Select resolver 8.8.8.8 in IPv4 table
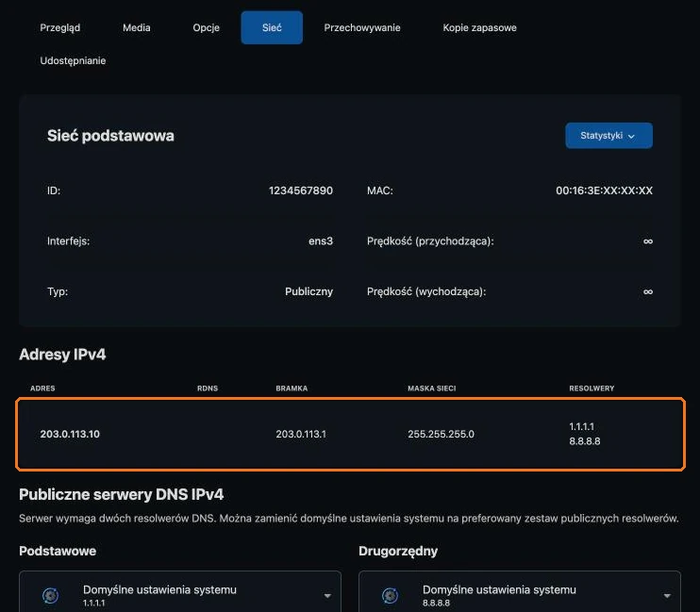The width and height of the screenshot is (700, 612). (584, 441)
